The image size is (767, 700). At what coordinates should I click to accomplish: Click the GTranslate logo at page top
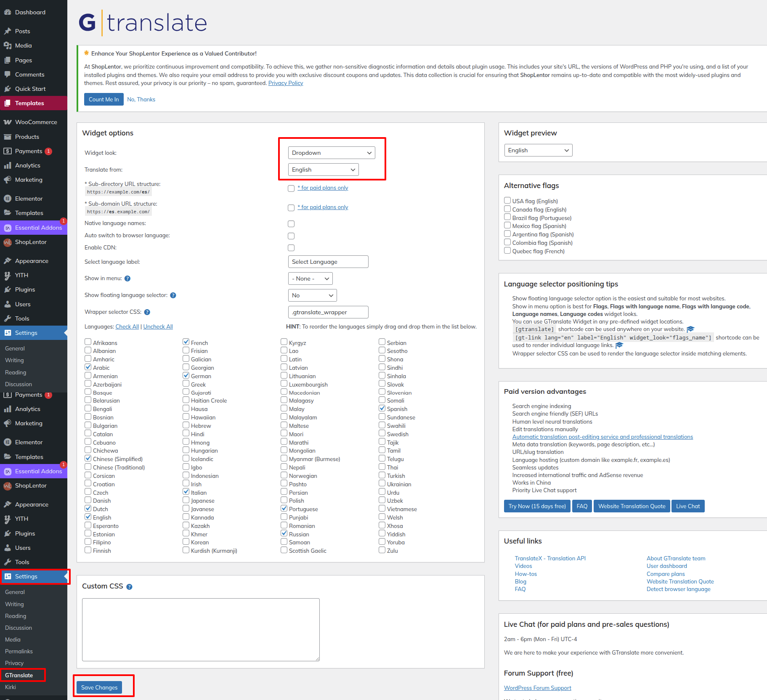click(143, 23)
